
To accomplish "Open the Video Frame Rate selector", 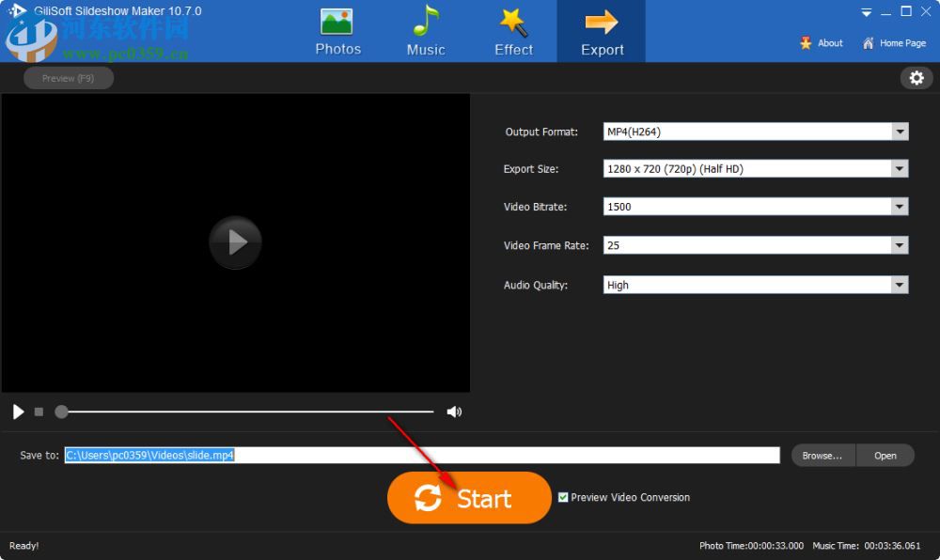I will (x=900, y=245).
